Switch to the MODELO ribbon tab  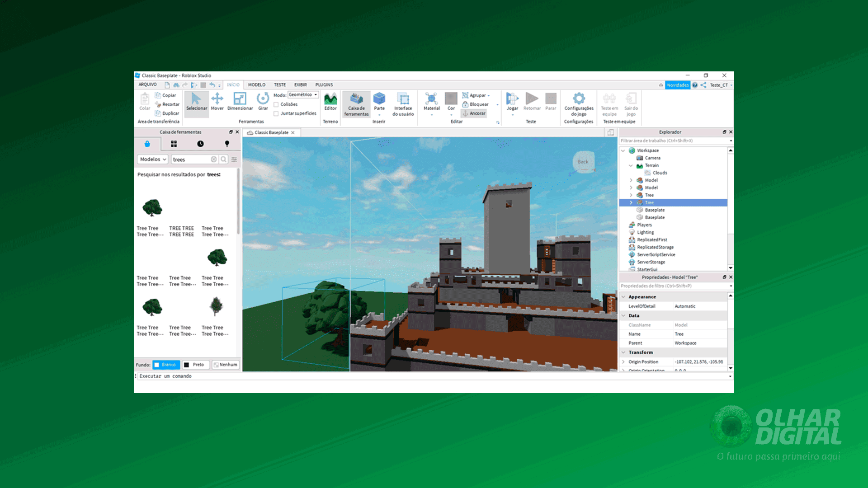pos(257,85)
